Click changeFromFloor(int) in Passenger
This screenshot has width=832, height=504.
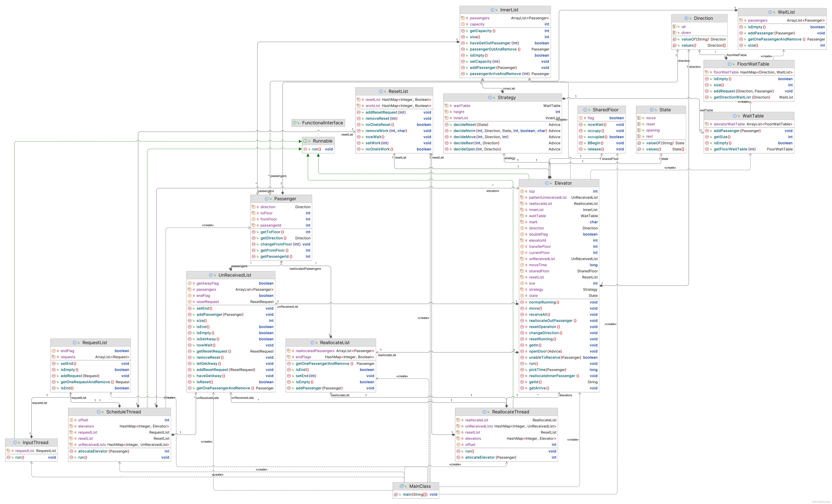point(281,244)
